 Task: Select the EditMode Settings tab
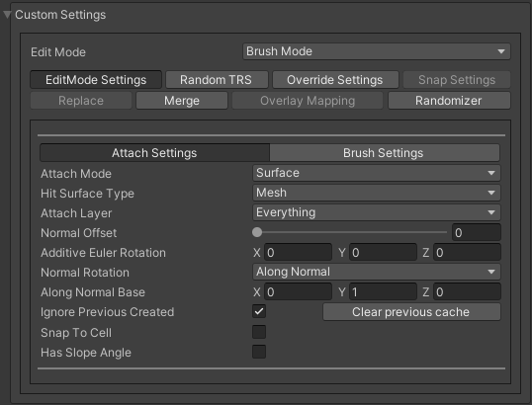pos(96,80)
